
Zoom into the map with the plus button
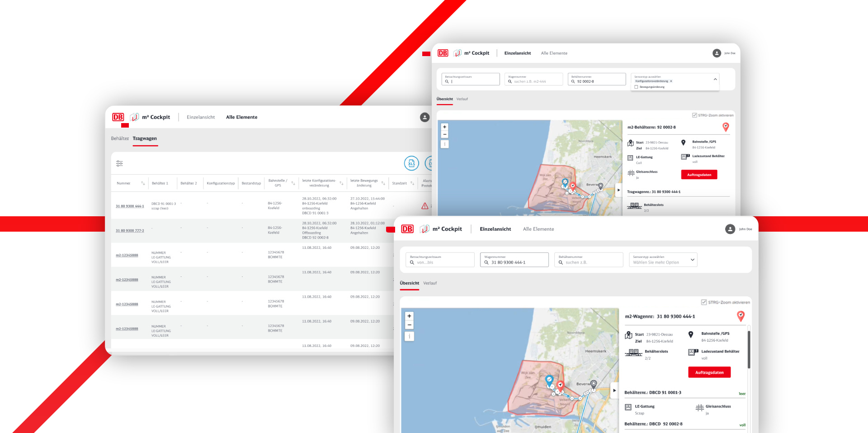[409, 316]
